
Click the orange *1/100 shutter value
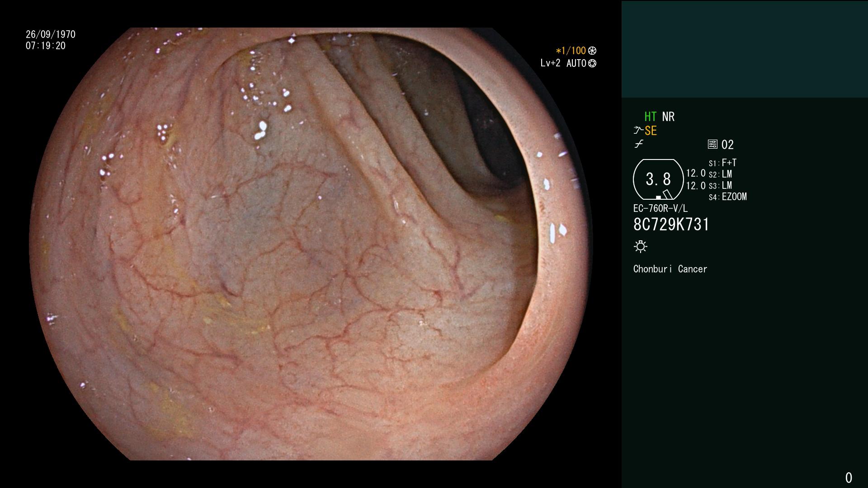coord(571,51)
